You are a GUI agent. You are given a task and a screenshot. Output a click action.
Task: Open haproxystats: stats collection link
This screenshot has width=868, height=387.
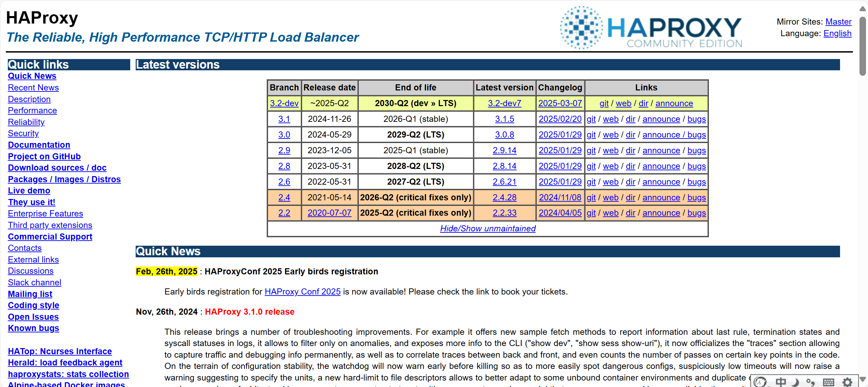coord(69,374)
